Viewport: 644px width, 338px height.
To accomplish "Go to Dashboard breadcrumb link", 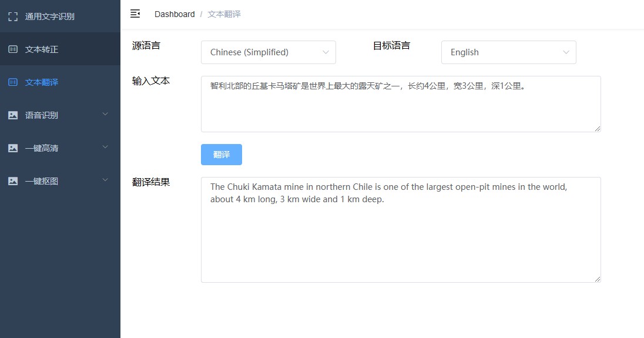I will point(175,14).
